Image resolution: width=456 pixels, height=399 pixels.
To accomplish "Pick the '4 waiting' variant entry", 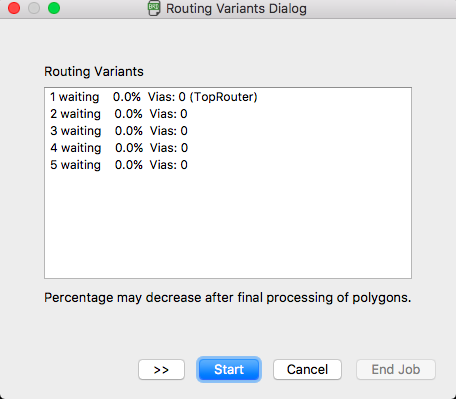I will coord(228,148).
